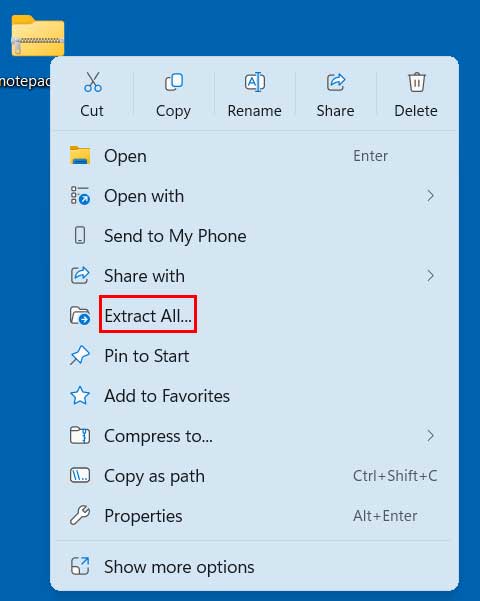
Task: Open Properties from the context menu
Action: (x=254, y=515)
